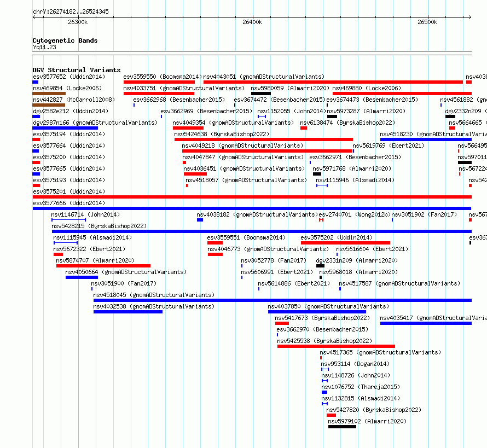
Task: Select esv3674472 (Besenbacher2015) label
Action: pyautogui.click(x=280, y=100)
